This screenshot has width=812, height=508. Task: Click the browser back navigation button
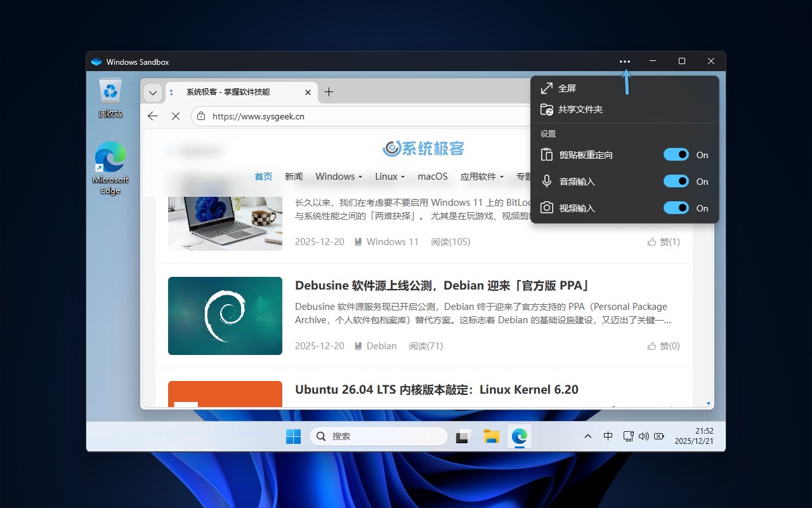pyautogui.click(x=152, y=116)
